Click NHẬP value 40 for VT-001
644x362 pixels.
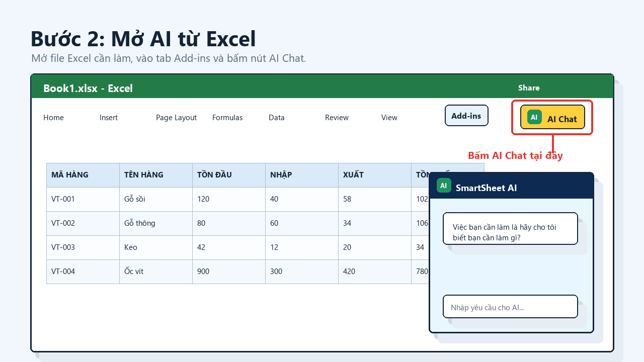[302, 199]
